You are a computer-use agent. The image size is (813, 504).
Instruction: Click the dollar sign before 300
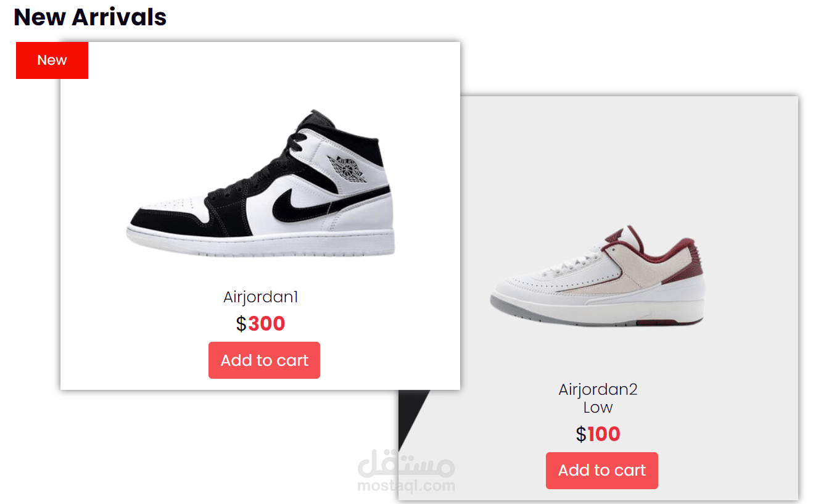(x=241, y=324)
